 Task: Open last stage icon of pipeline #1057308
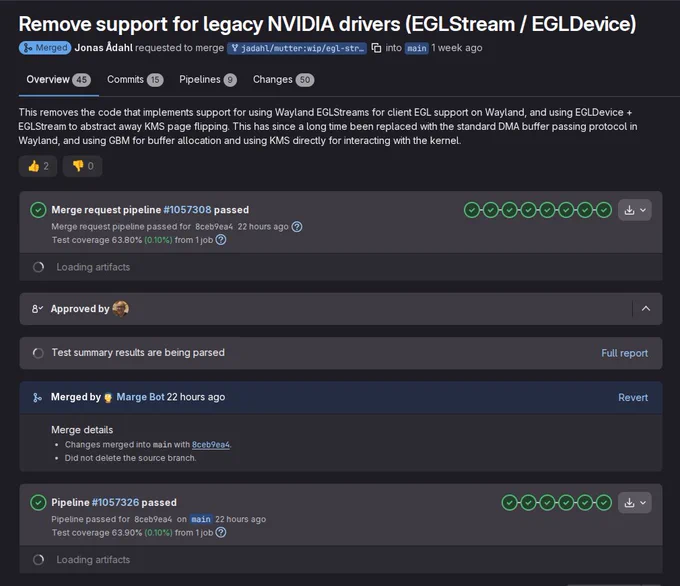tap(604, 210)
